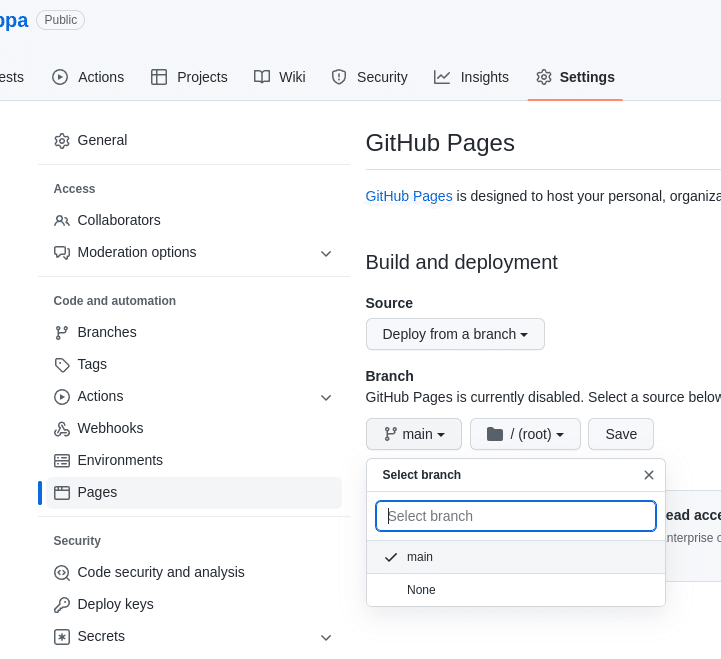Click the Insights graph icon
This screenshot has width=721, height=659.
[x=442, y=77]
